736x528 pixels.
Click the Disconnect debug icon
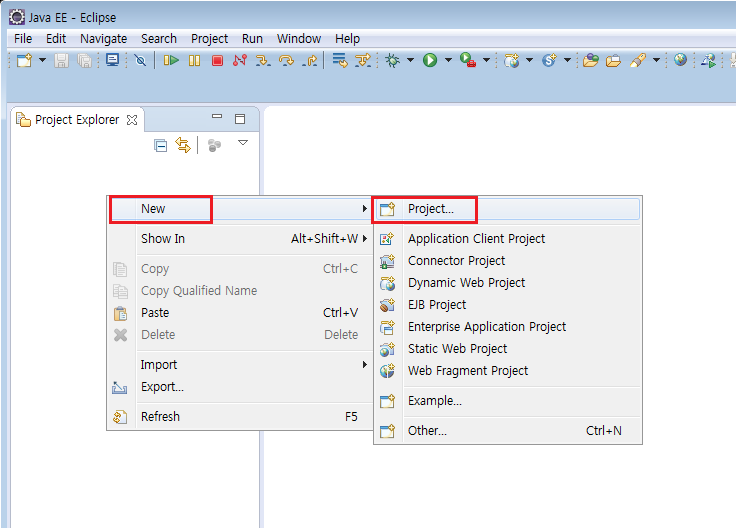pyautogui.click(x=240, y=61)
